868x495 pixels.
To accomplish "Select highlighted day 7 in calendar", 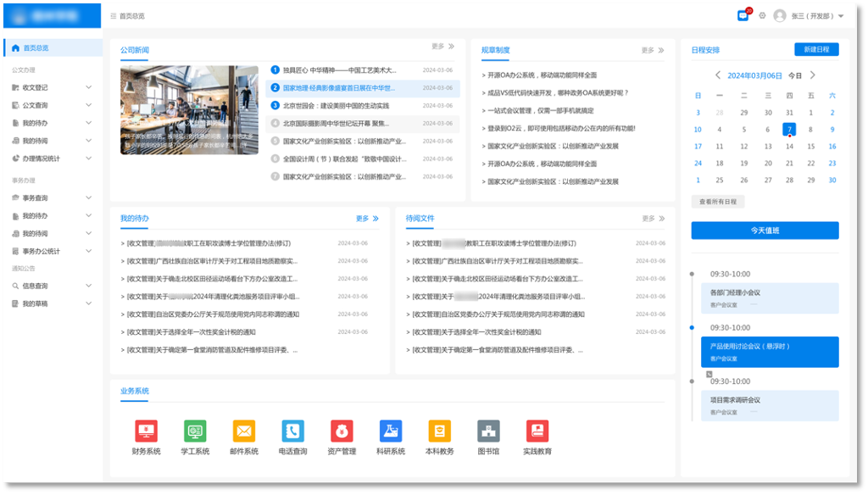I will tap(789, 129).
